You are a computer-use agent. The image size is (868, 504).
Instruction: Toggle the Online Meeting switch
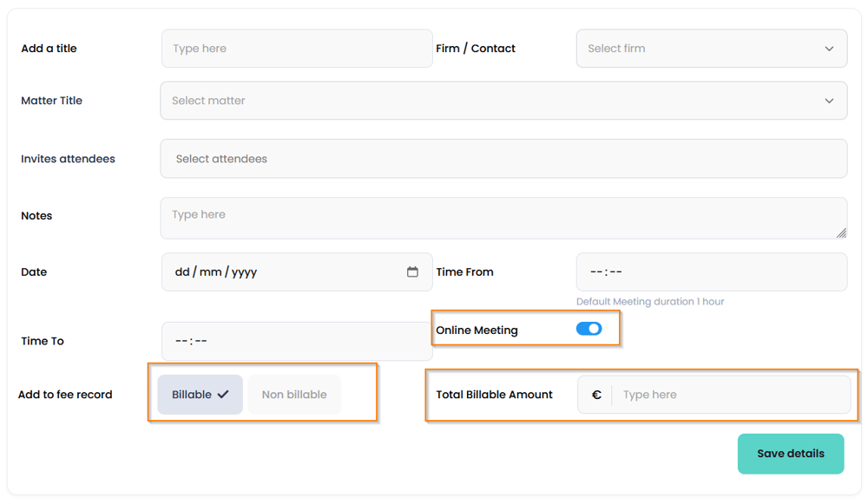tap(589, 329)
